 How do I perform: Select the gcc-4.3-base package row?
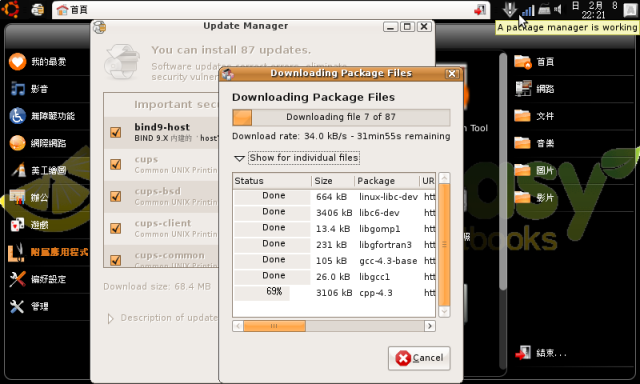[x=334, y=261]
